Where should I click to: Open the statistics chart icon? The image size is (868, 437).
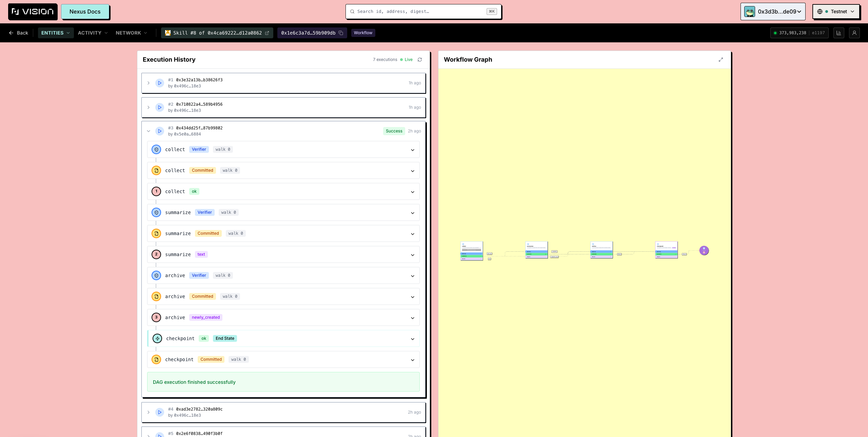839,33
